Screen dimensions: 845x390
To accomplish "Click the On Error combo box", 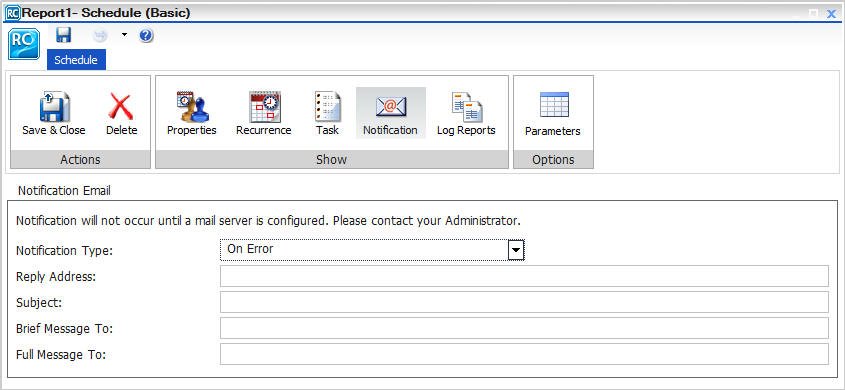I will 372,250.
